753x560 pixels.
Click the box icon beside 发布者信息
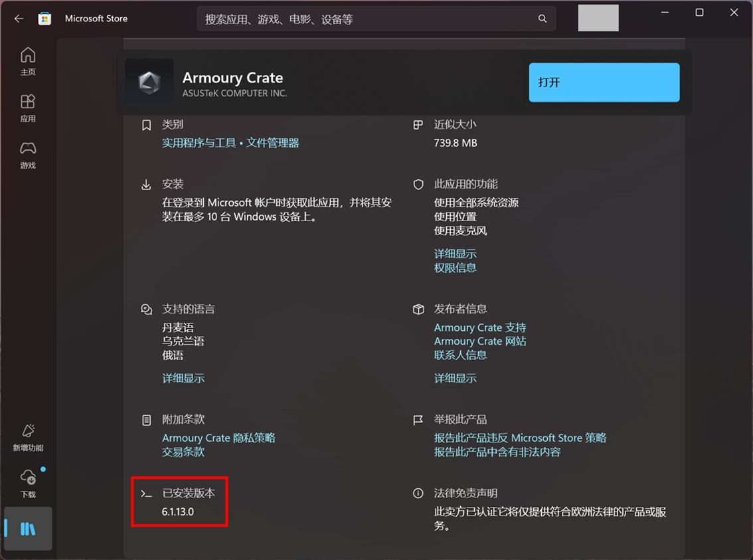[x=418, y=310]
